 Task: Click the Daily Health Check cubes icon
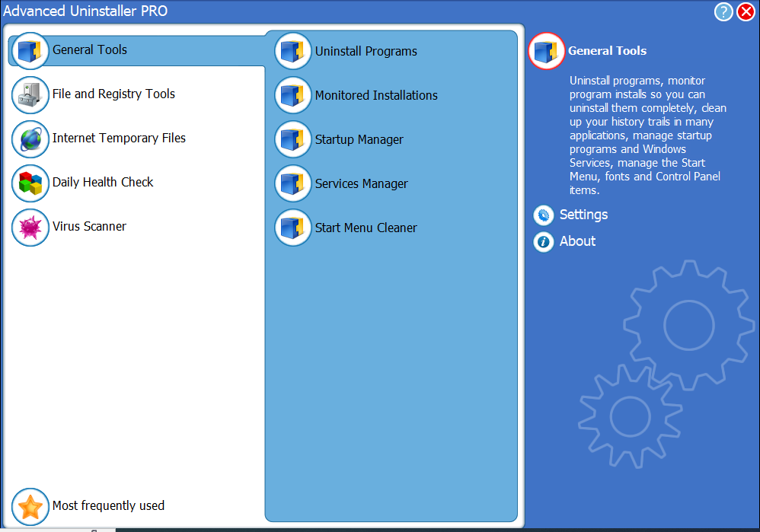tap(30, 183)
